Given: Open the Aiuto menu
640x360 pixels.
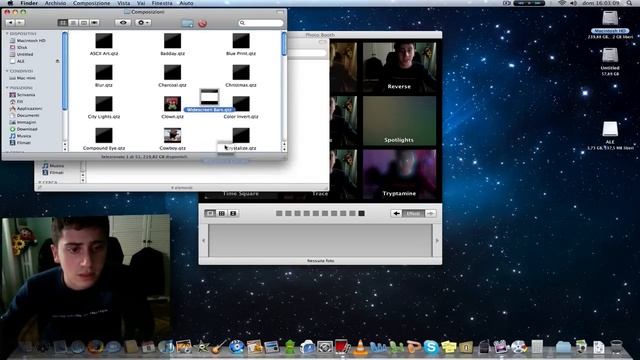Looking at the screenshot, I should [x=187, y=3].
